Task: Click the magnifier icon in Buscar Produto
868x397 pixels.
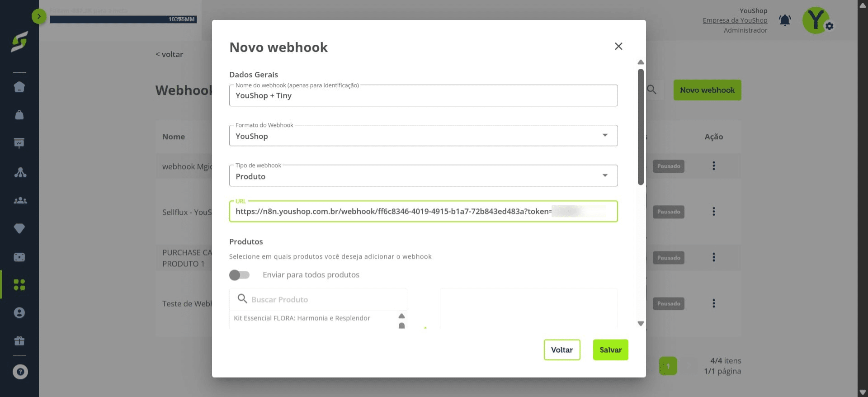Action: [242, 299]
